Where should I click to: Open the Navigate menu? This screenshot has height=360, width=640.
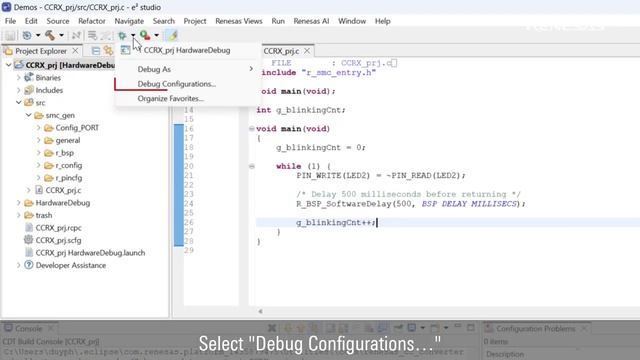pyautogui.click(x=129, y=21)
